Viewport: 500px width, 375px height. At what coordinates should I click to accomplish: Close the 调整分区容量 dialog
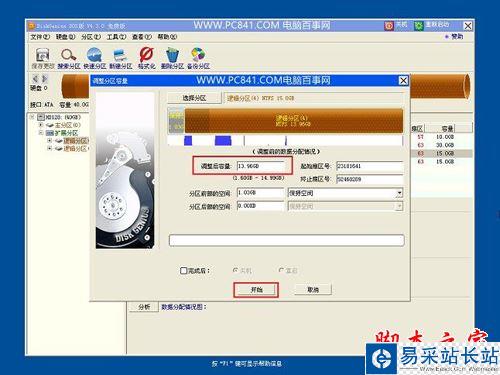(x=403, y=80)
